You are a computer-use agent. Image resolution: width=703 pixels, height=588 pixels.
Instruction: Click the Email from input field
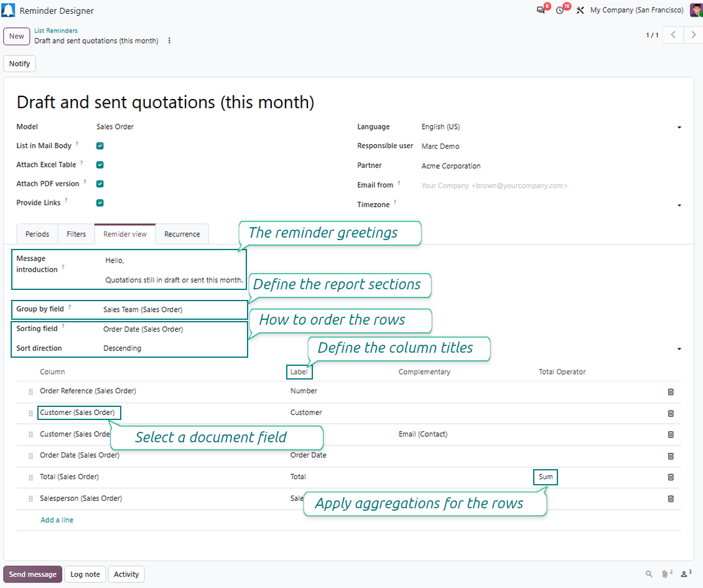tap(551, 185)
